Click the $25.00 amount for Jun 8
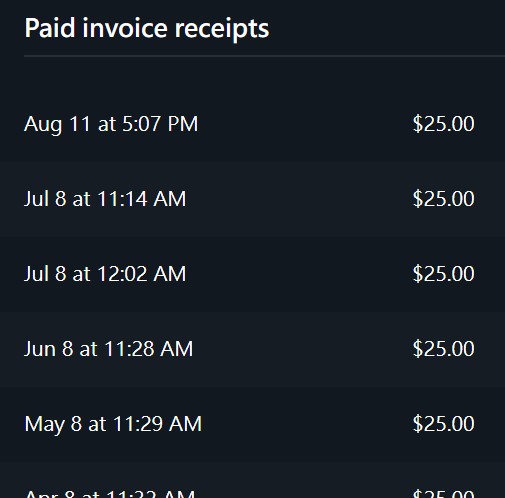 coord(443,349)
